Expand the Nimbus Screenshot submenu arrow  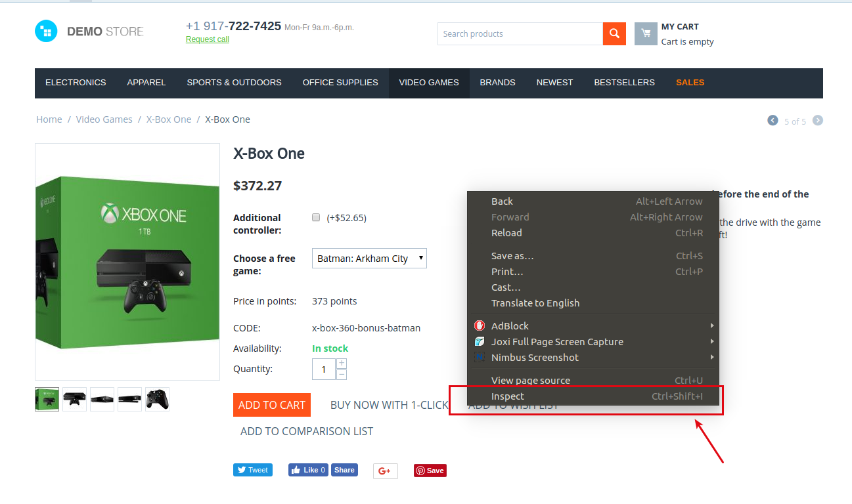click(x=711, y=357)
